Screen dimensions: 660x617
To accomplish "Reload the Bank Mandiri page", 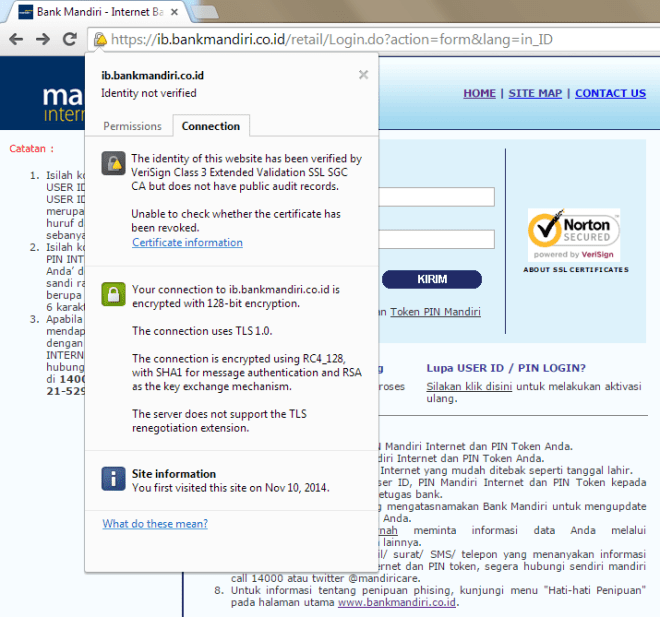I will [69, 39].
